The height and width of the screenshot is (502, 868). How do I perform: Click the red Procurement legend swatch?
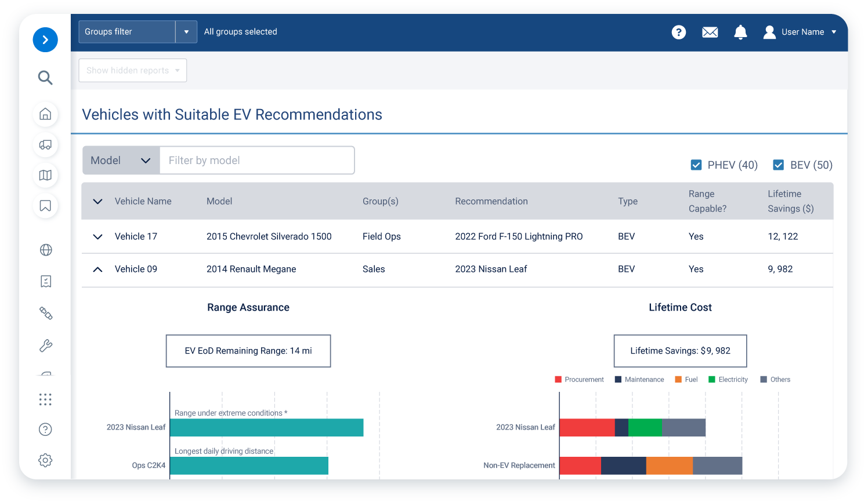click(558, 380)
